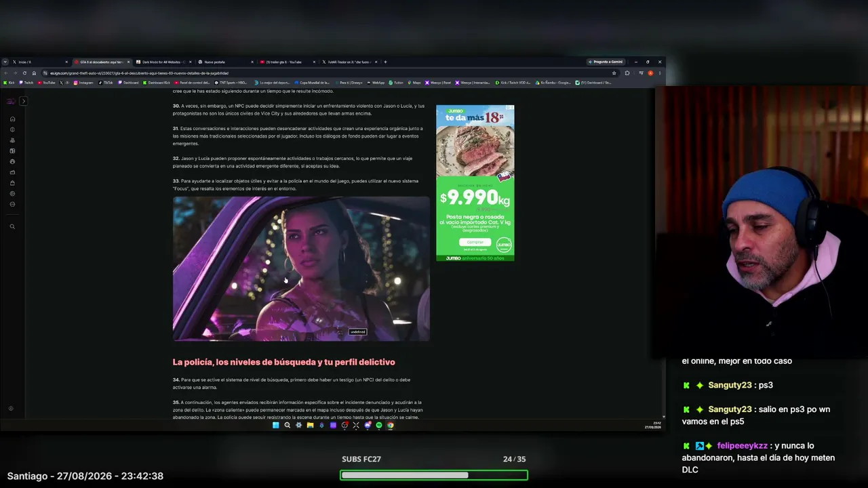868x488 pixels.
Task: Close the trailer gta 6 YouTube tab
Action: pos(314,62)
